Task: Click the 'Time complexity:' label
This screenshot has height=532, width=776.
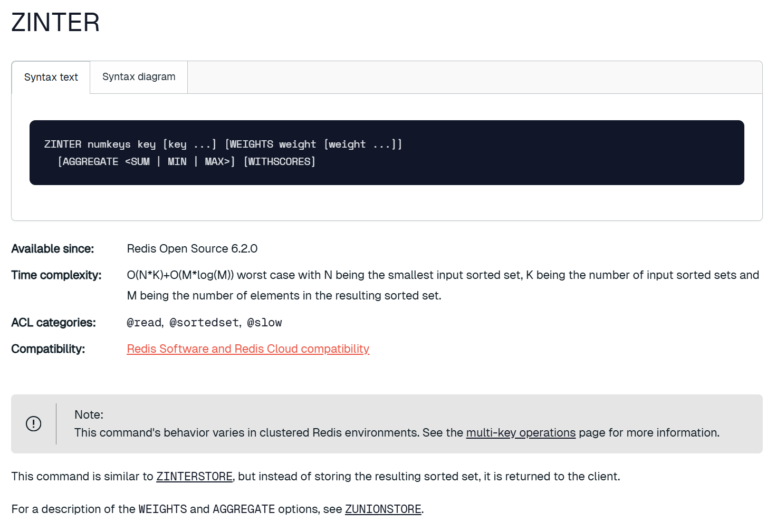Action: coord(56,275)
